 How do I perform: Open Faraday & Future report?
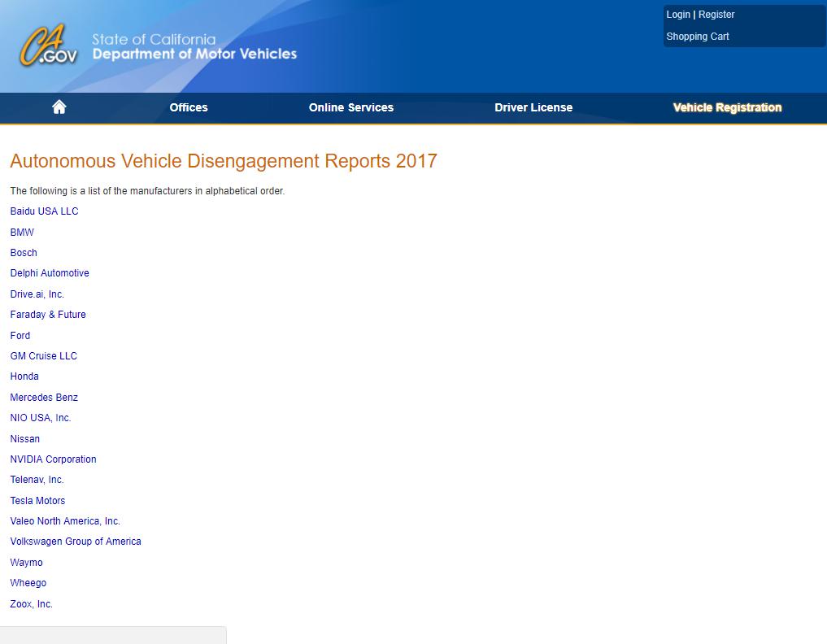click(48, 315)
